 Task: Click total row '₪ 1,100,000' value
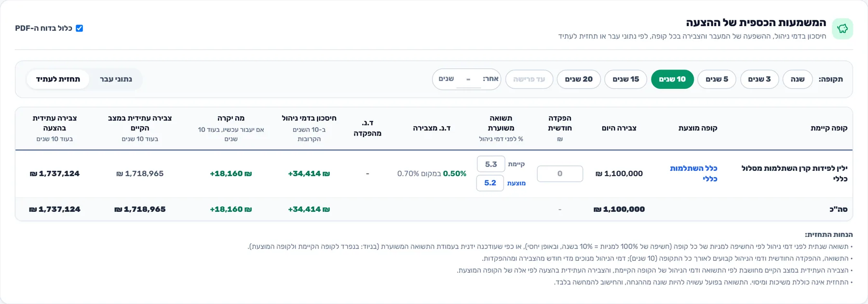619,209
